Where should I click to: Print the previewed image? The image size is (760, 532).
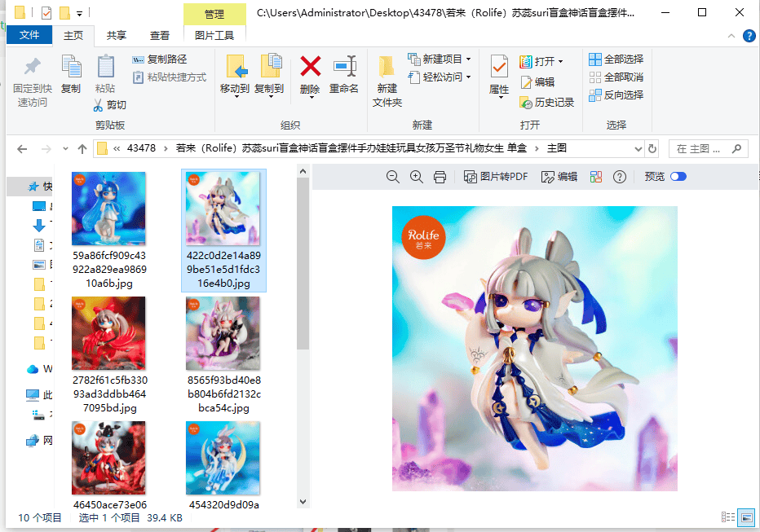point(440,177)
